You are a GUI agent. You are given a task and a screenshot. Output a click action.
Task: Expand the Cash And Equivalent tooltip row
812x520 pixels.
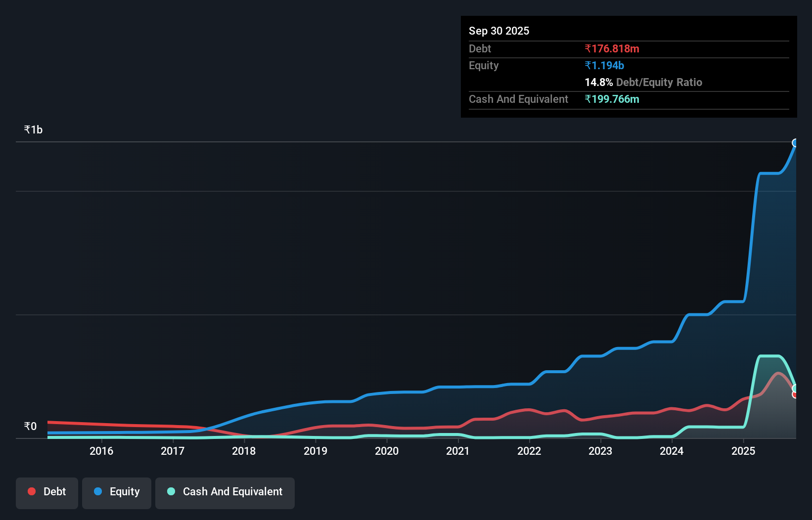click(x=518, y=99)
